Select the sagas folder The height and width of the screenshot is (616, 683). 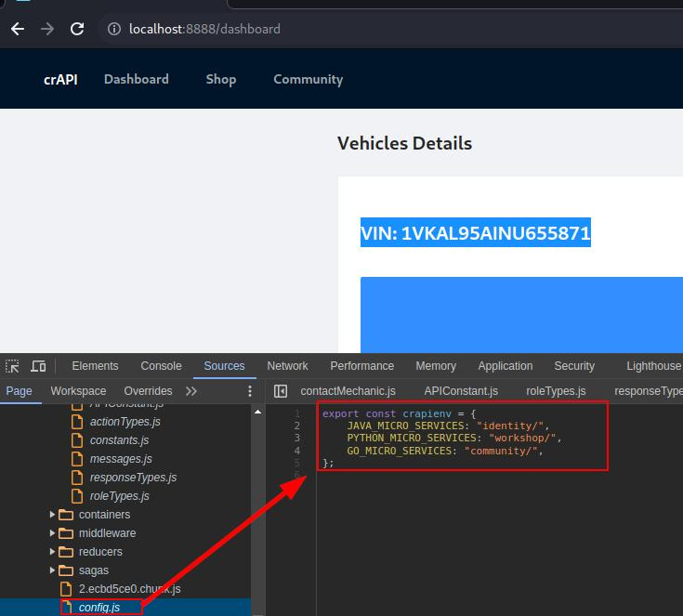click(x=93, y=570)
